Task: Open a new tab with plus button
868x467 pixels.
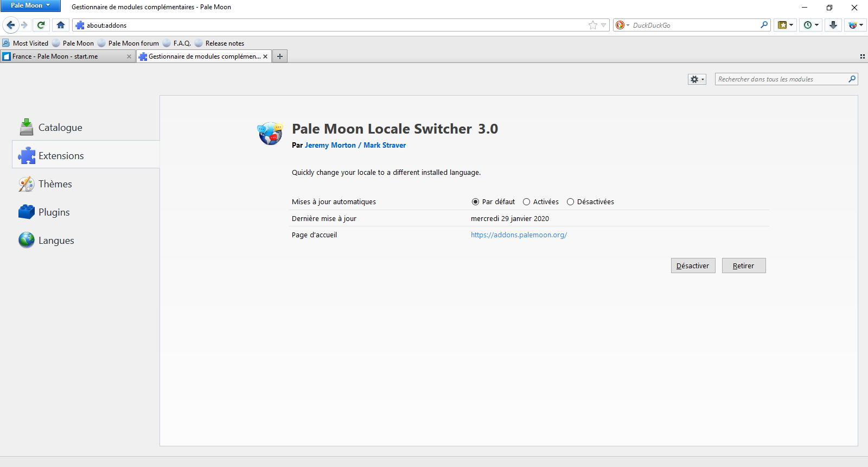Action: pos(280,56)
